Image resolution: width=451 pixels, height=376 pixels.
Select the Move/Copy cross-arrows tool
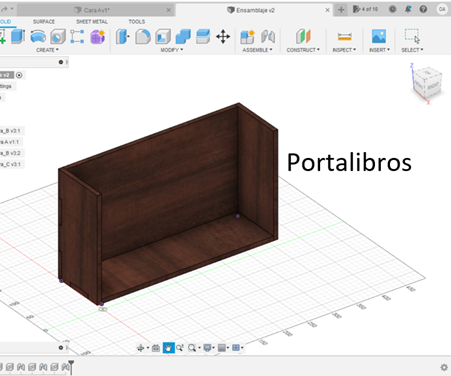[x=223, y=36]
